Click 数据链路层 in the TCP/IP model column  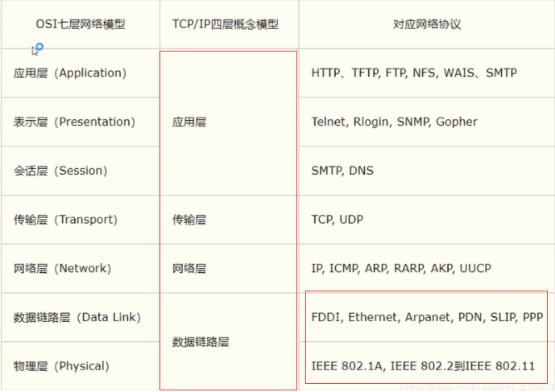tap(201, 341)
